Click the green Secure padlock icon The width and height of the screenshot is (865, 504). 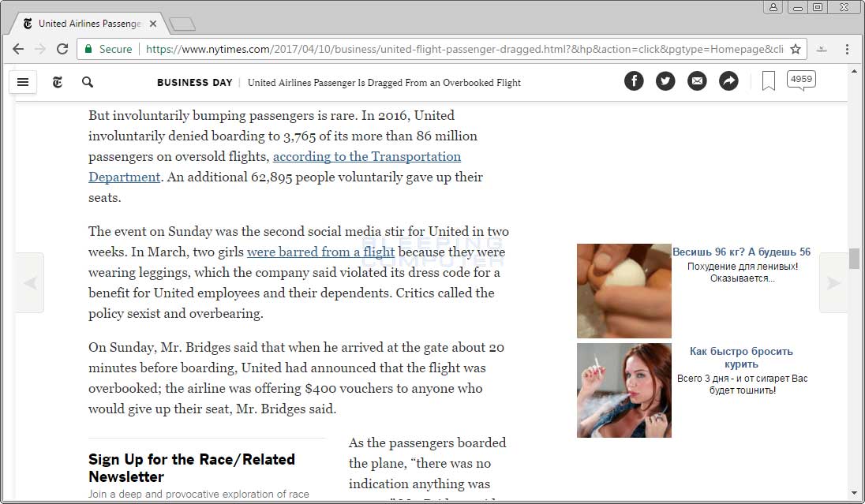point(88,49)
